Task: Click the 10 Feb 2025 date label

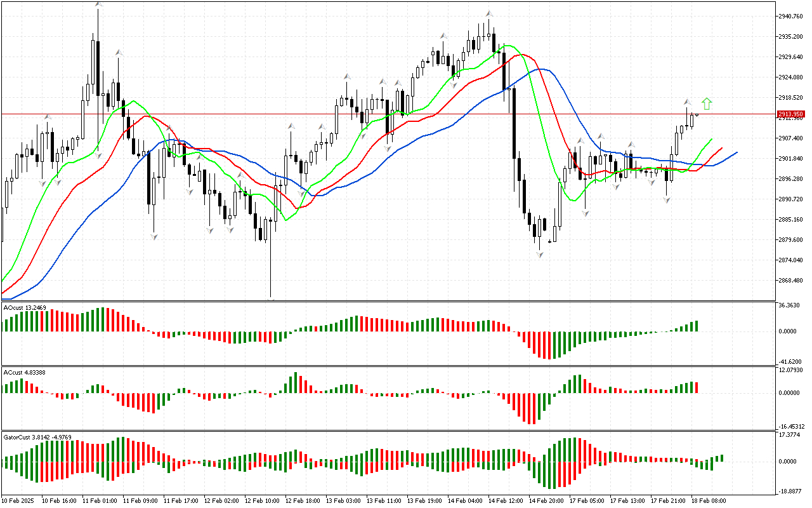Action: (18, 501)
